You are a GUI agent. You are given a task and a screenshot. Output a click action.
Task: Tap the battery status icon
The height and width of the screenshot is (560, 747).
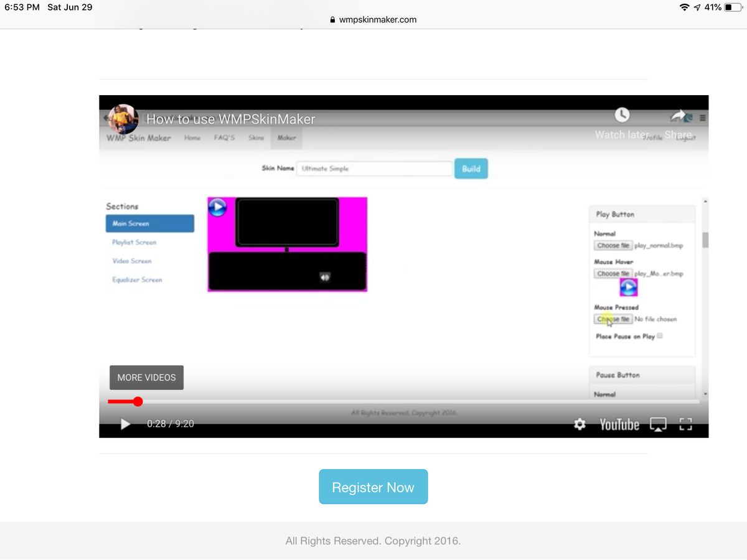(x=733, y=7)
